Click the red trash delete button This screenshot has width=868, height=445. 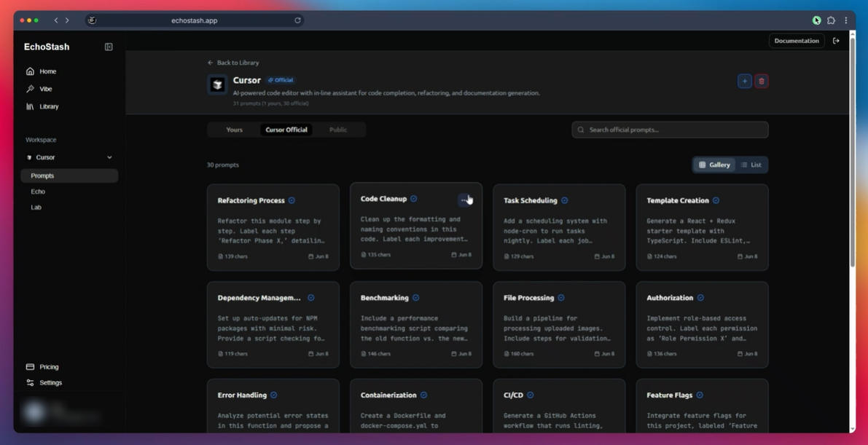[x=761, y=82]
